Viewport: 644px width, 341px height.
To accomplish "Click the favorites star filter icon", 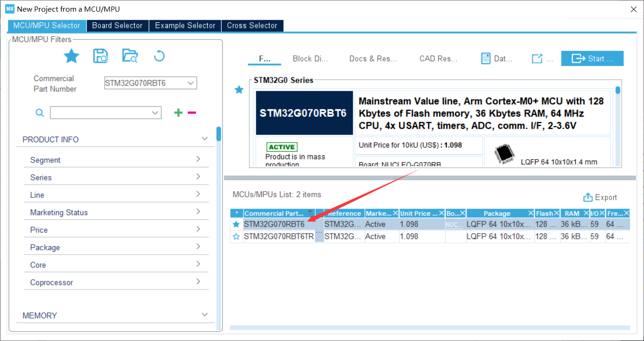I will click(x=71, y=56).
